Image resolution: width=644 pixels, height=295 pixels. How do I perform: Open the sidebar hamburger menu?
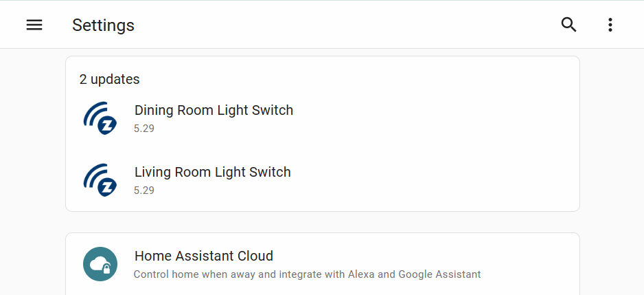click(x=34, y=25)
